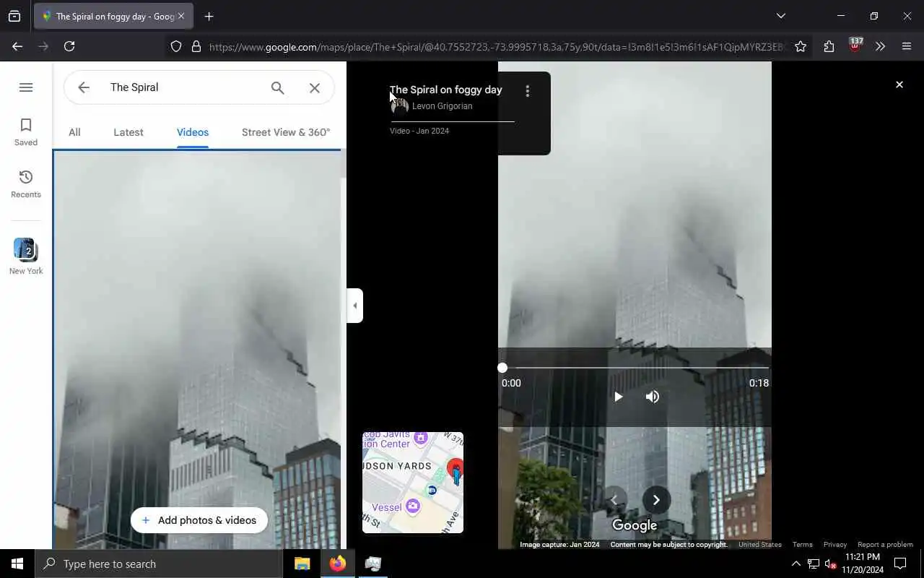924x578 pixels.
Task: Go to the next photo arrow
Action: [656, 500]
